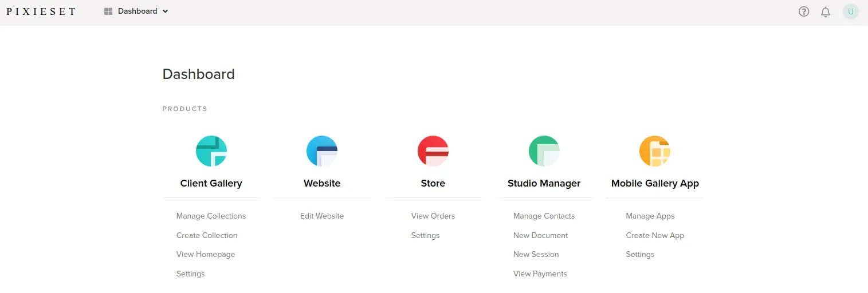This screenshot has height=293, width=868.
Task: Open Settings under Client Gallery
Action: tap(191, 274)
